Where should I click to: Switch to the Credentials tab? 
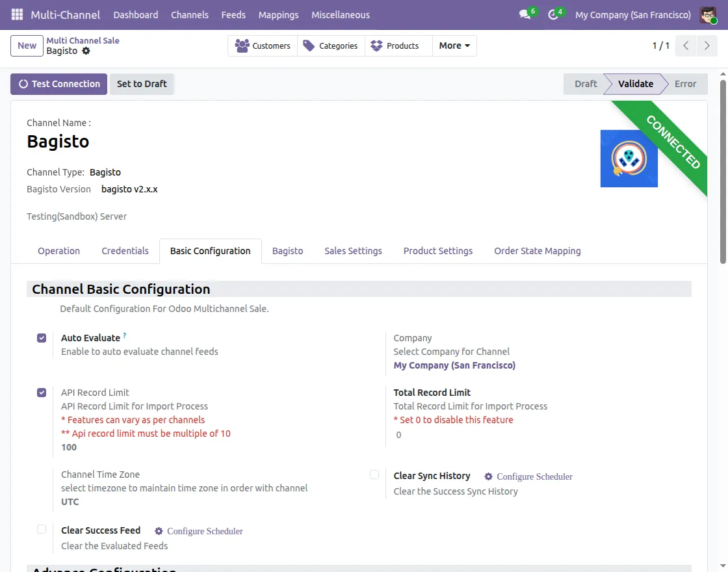tap(125, 251)
